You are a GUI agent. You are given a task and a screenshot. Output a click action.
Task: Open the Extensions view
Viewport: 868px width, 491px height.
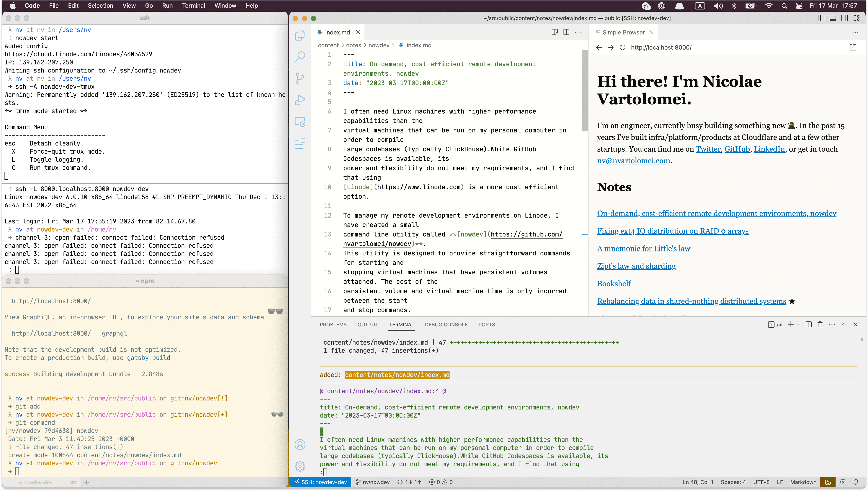(x=300, y=143)
